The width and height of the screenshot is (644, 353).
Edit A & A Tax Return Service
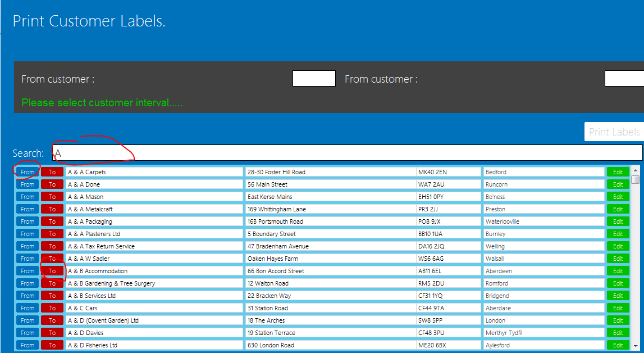(x=618, y=246)
